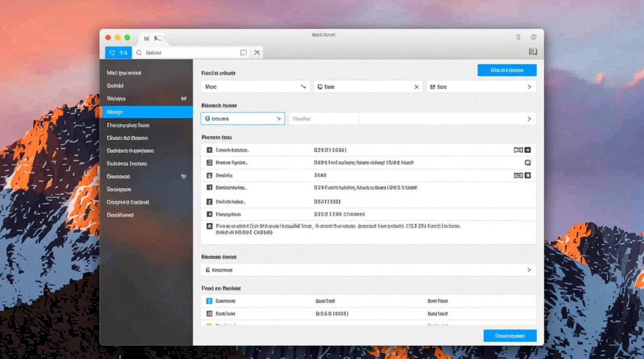
Task: Click the blue search icon button in toolbar
Action: (x=118, y=53)
